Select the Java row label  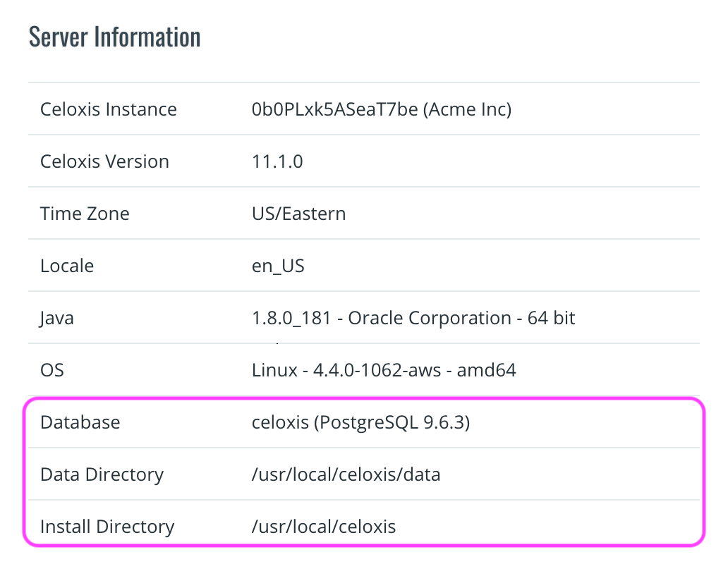(57, 318)
